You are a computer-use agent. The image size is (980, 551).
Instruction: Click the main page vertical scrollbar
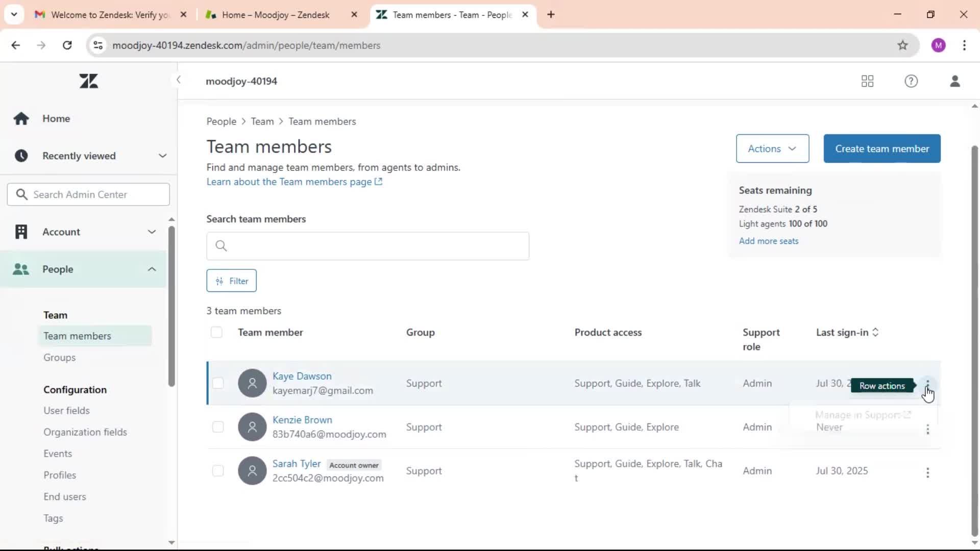tap(974, 341)
